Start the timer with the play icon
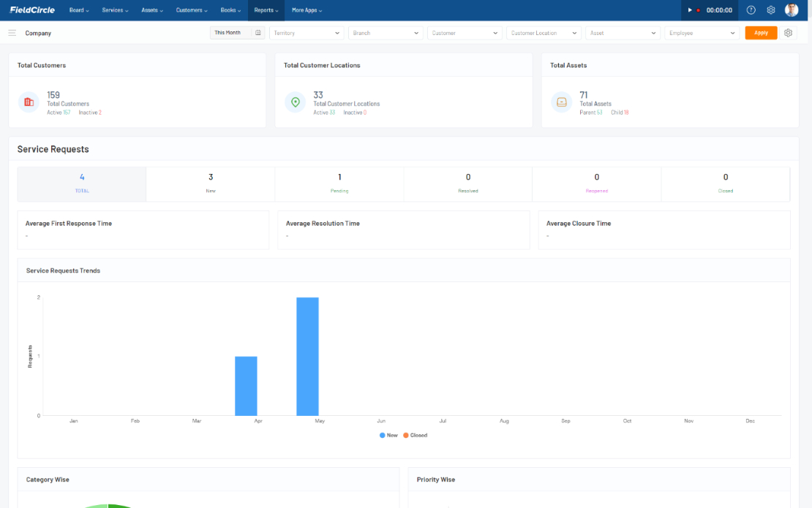The width and height of the screenshot is (812, 508). click(x=690, y=10)
